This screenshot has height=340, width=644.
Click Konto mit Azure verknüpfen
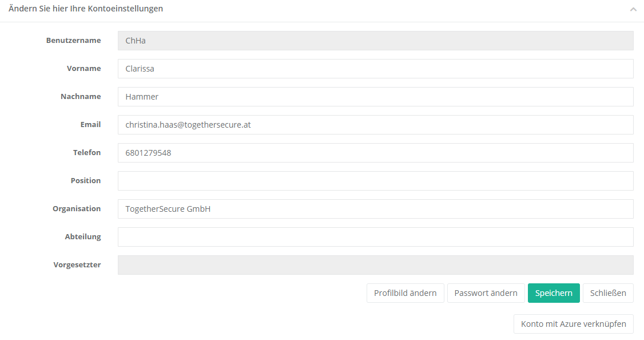click(573, 324)
